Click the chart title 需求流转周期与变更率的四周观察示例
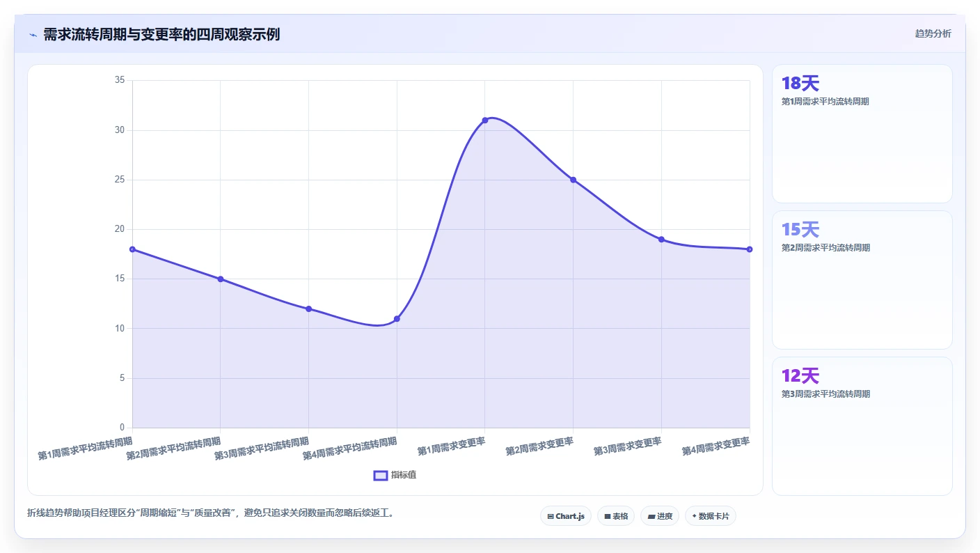 coord(161,35)
